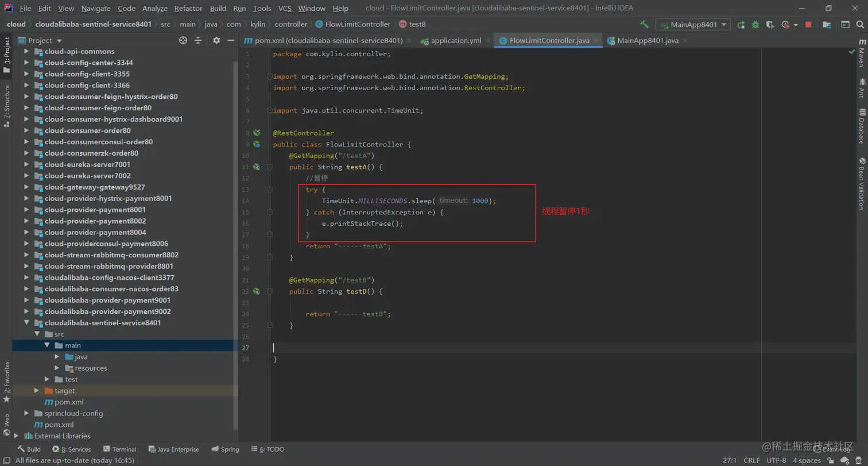Screen dimensions: 868x466
Task: Open the Refactor menu
Action: 188,8
